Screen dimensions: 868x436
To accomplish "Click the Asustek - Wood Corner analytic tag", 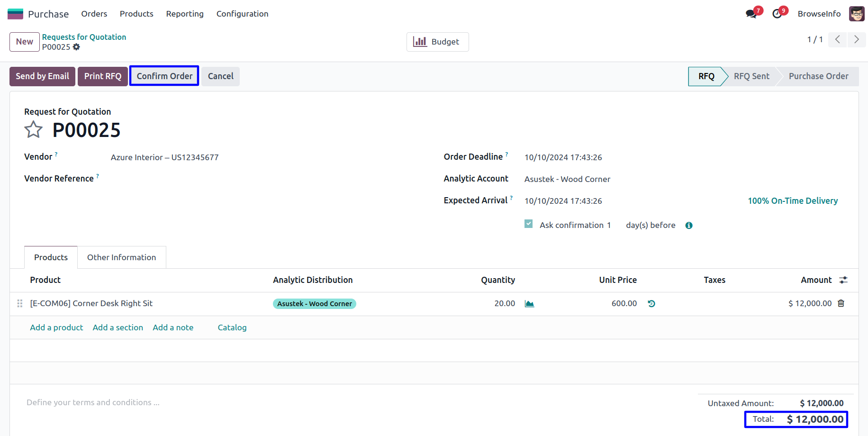I will [314, 304].
